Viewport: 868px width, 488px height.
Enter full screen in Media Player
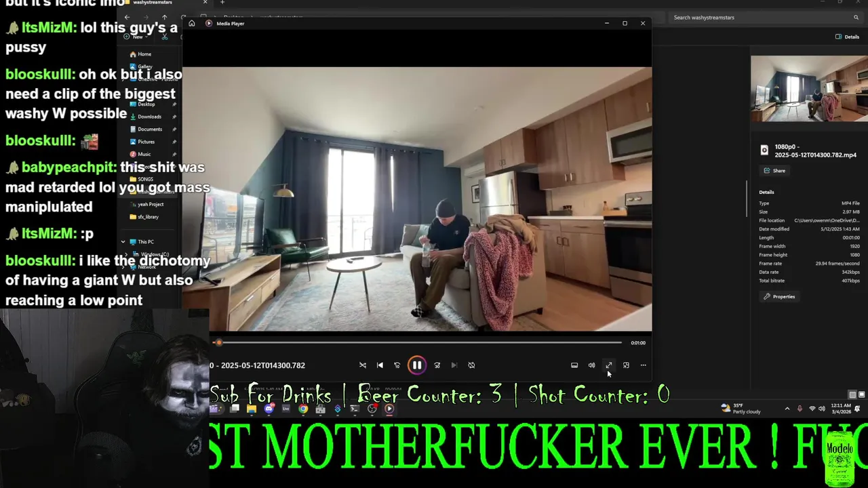[x=609, y=365]
